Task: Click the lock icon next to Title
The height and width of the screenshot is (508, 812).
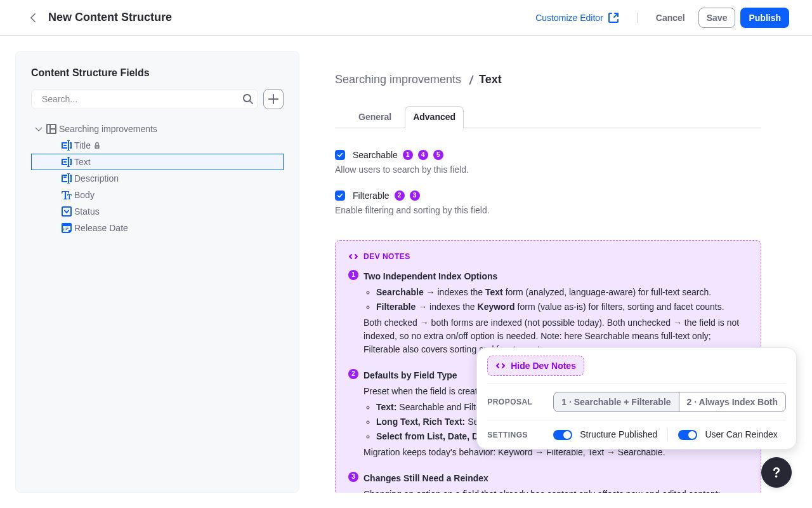Action: (x=97, y=145)
